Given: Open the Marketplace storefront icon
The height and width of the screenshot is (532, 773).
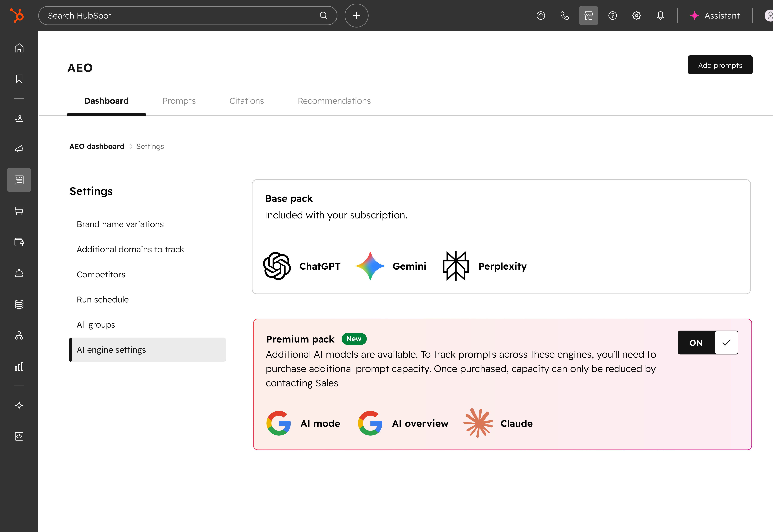Looking at the screenshot, I should 589,16.
